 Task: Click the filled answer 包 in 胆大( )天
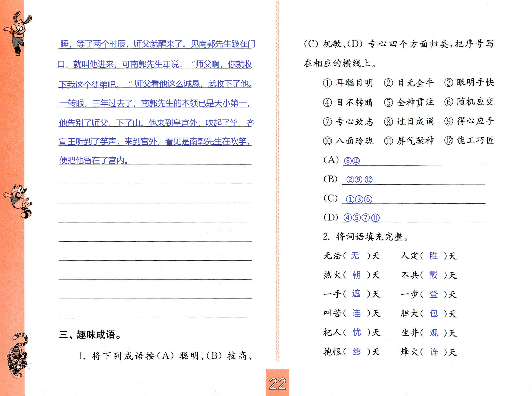[434, 313]
